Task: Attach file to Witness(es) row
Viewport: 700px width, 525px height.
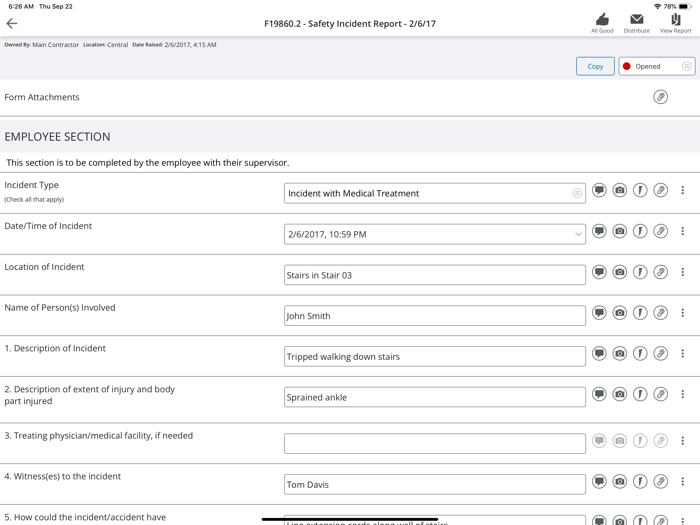Action: point(661,481)
